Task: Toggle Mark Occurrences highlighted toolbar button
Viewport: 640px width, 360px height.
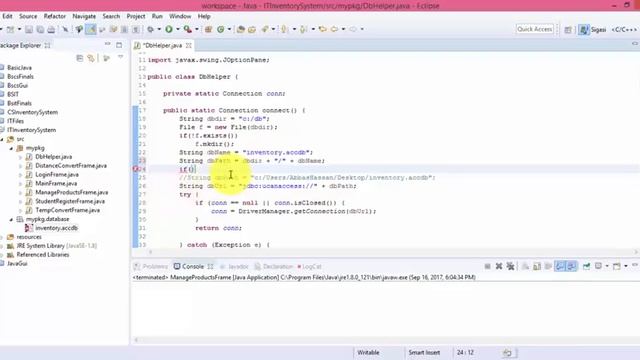Action: click(91, 29)
